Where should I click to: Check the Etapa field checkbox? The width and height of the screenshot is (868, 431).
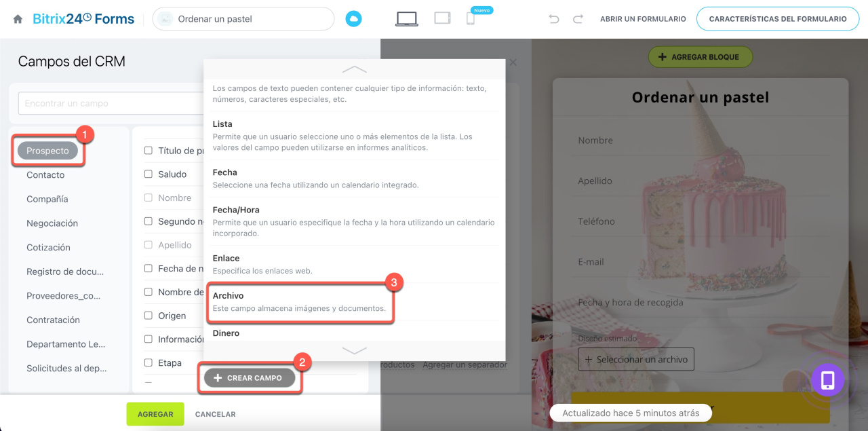pyautogui.click(x=149, y=362)
